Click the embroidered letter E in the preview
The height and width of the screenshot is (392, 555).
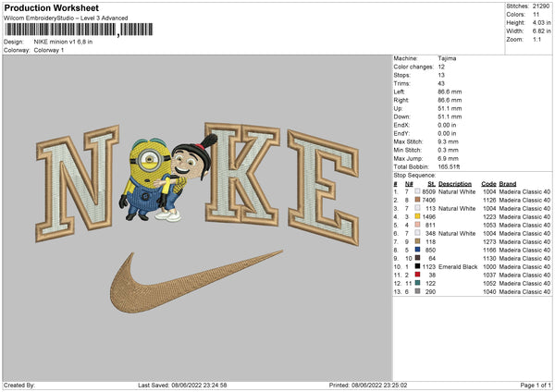(323, 188)
